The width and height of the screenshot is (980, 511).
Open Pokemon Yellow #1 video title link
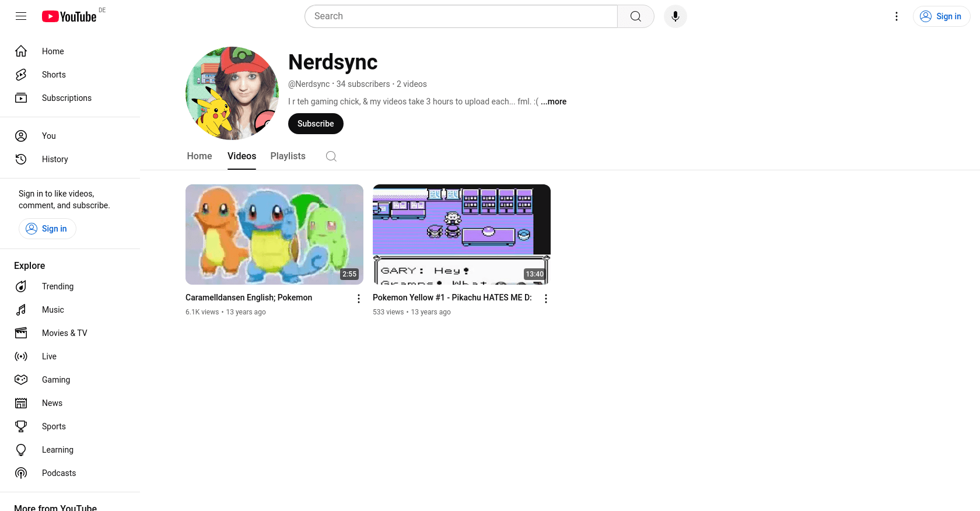(452, 297)
